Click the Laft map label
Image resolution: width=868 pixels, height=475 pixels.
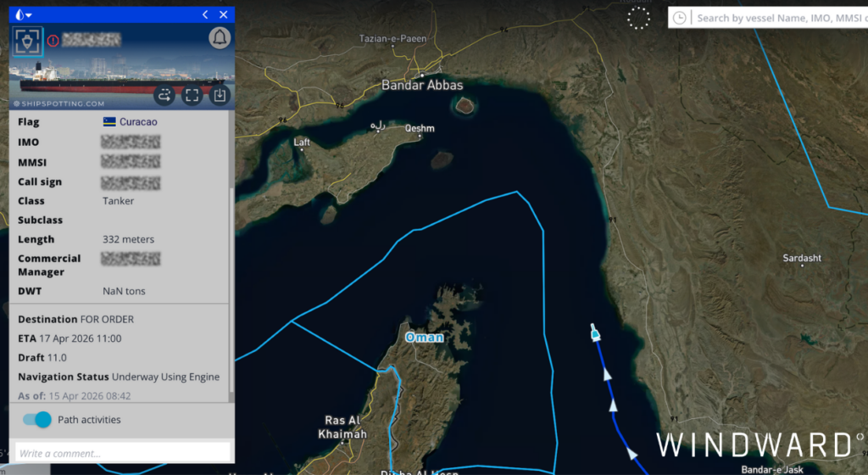click(x=302, y=142)
